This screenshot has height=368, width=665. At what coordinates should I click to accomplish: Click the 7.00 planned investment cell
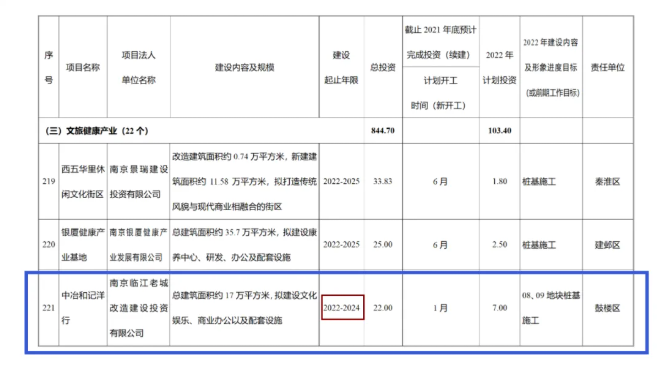click(x=500, y=308)
